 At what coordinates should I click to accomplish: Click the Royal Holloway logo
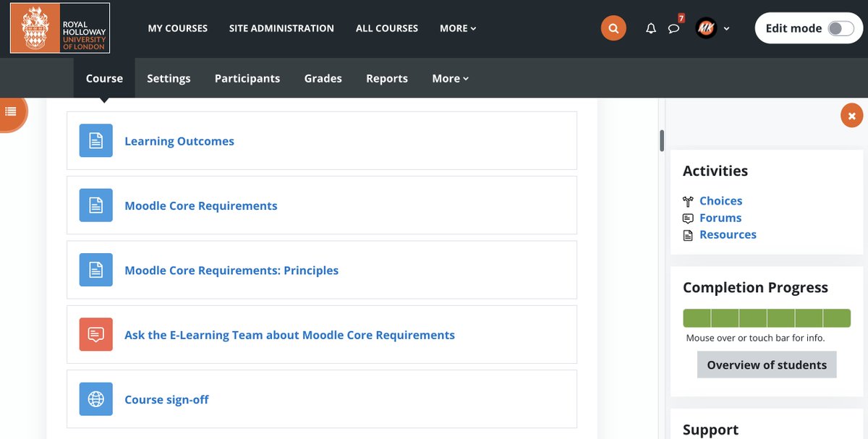pos(59,28)
